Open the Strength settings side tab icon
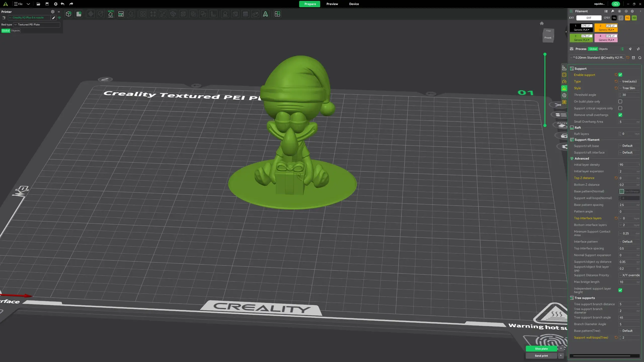644x362 pixels. pyautogui.click(x=564, y=75)
